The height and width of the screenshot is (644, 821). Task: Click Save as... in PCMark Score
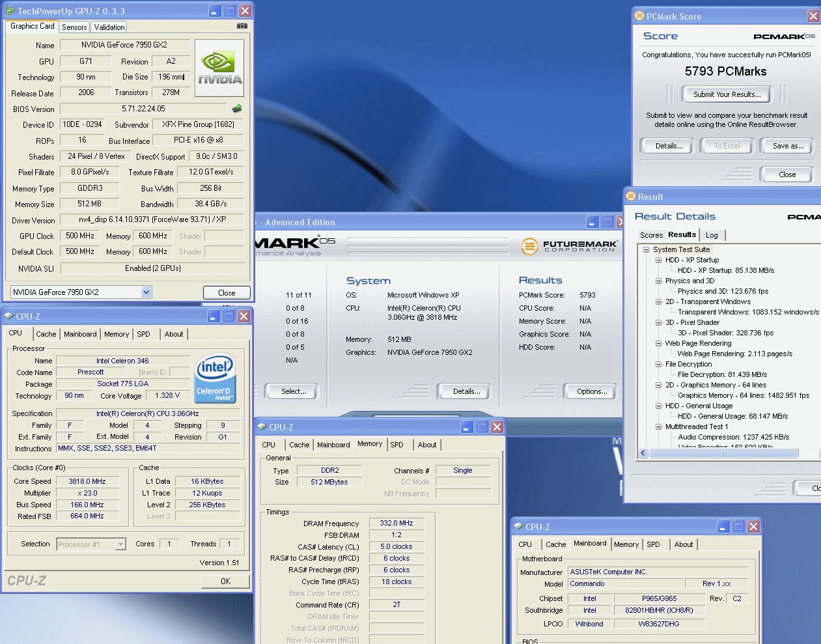[x=788, y=146]
